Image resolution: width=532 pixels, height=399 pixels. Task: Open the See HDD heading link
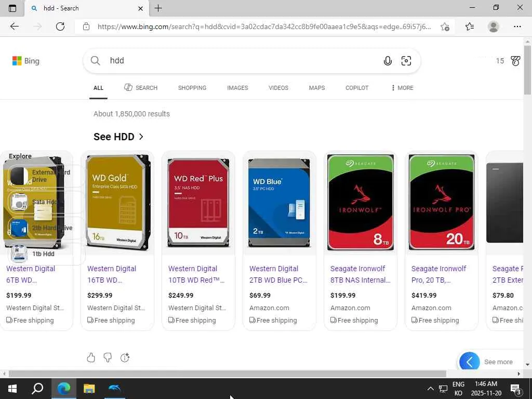(x=118, y=137)
